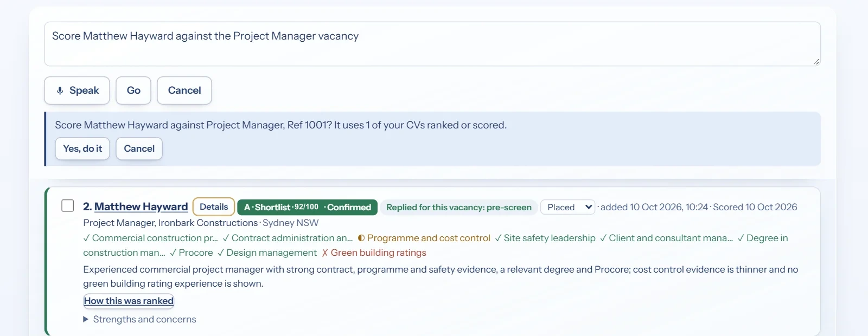
Task: Click the added 10 Oct 2026, 10:24 text
Action: click(654, 207)
